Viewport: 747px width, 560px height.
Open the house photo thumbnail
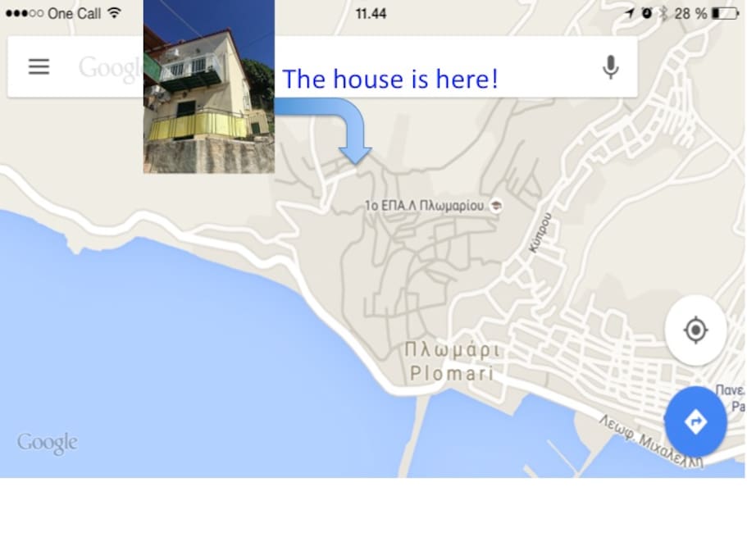click(208, 86)
